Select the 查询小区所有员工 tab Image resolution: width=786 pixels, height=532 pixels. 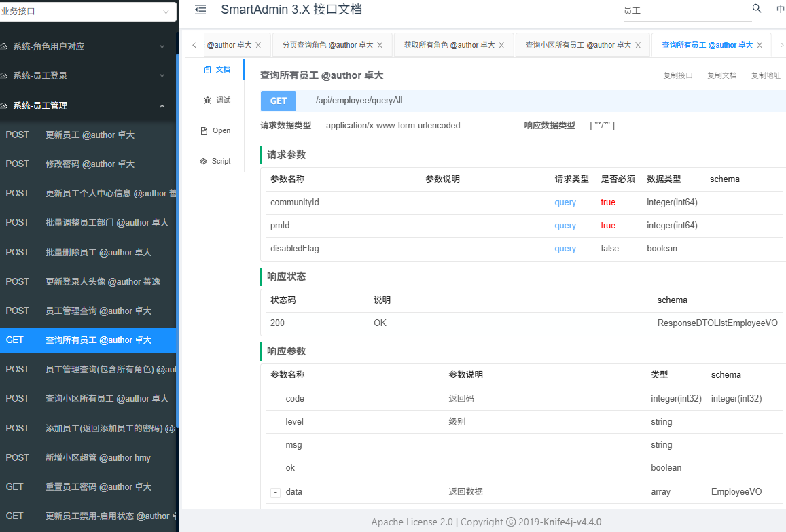(578, 45)
